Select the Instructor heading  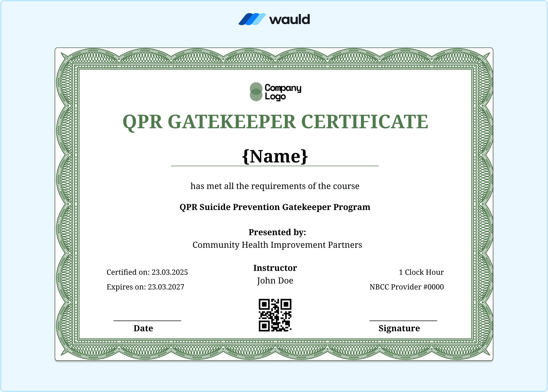click(275, 268)
